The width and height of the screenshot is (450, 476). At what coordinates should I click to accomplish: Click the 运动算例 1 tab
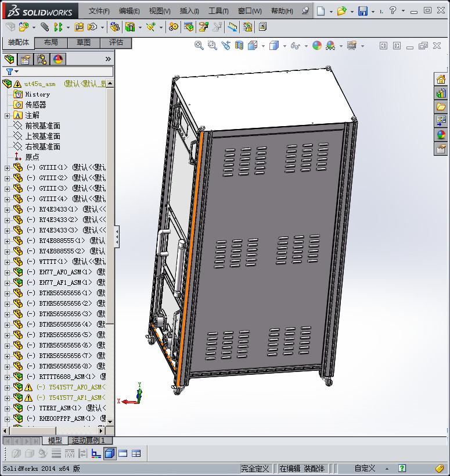point(89,441)
